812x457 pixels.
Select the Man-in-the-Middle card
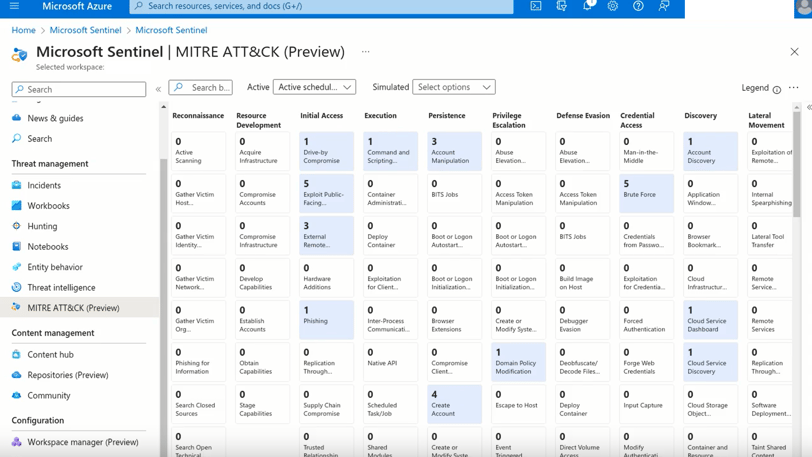(646, 151)
